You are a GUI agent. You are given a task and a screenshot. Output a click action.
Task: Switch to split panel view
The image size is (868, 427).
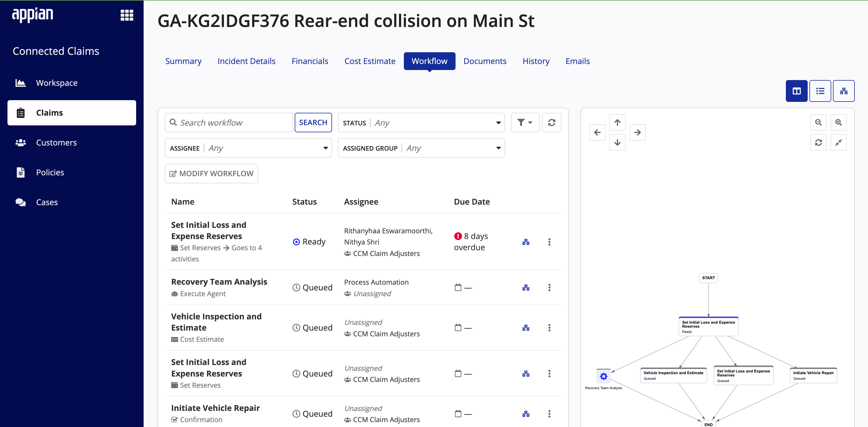pyautogui.click(x=796, y=91)
